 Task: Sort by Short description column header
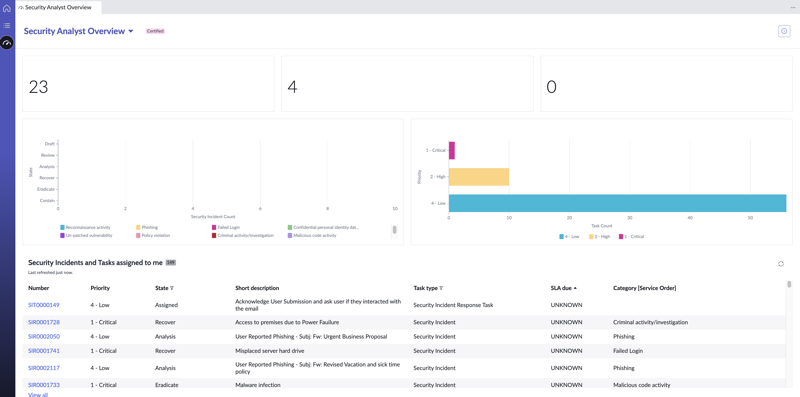[x=257, y=288]
